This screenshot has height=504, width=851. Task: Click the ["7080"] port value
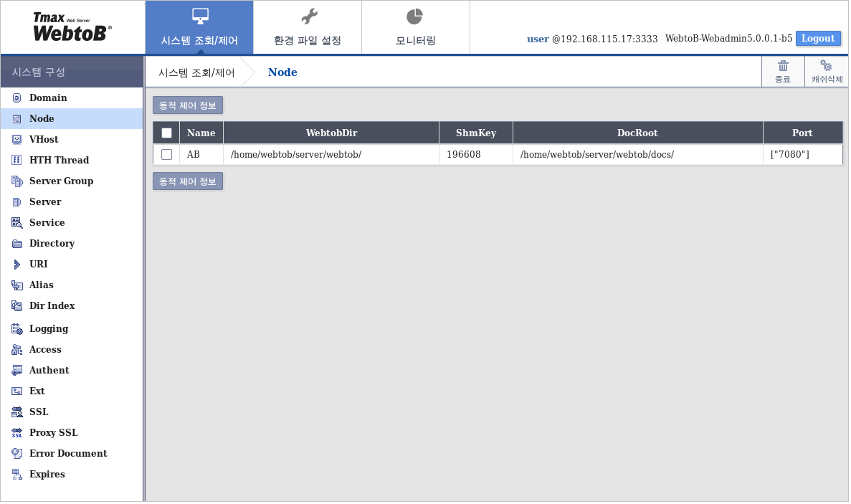coord(790,155)
